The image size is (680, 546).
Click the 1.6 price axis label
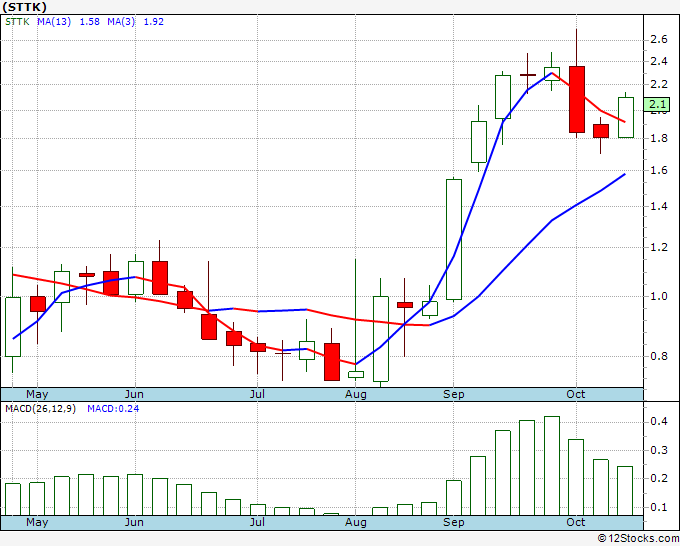tap(659, 170)
